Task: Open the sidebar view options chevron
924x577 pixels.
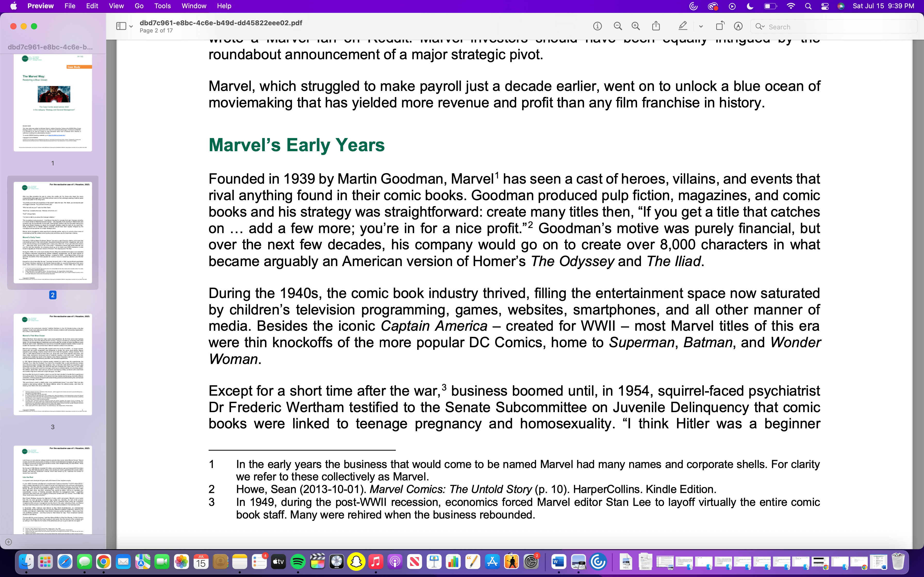Action: click(x=131, y=27)
